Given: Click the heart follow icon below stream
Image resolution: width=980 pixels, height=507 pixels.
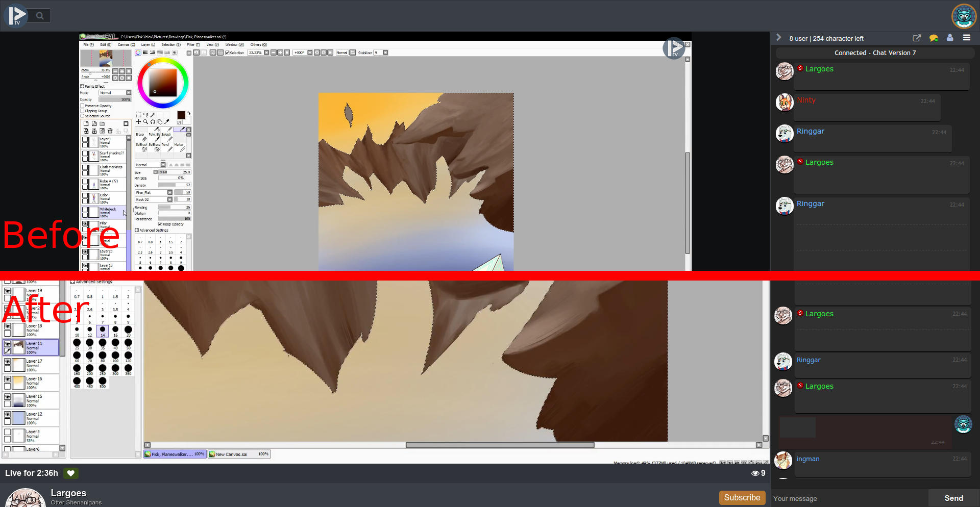Looking at the screenshot, I should 71,473.
